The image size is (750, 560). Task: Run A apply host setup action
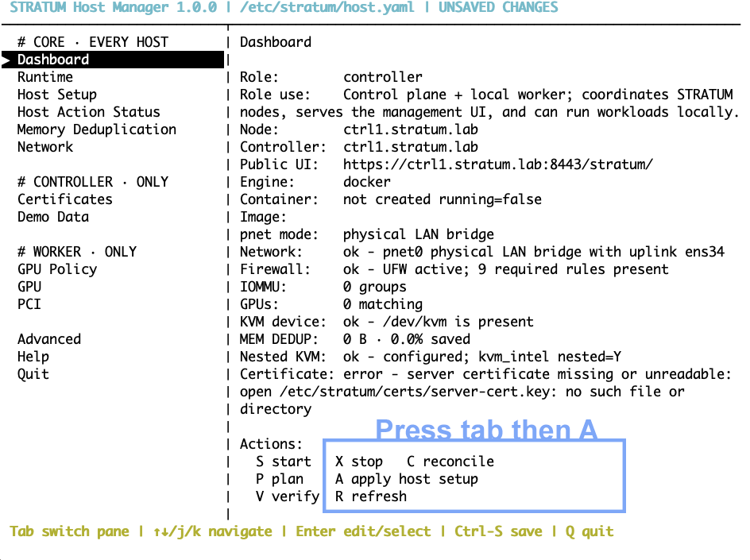tap(407, 479)
